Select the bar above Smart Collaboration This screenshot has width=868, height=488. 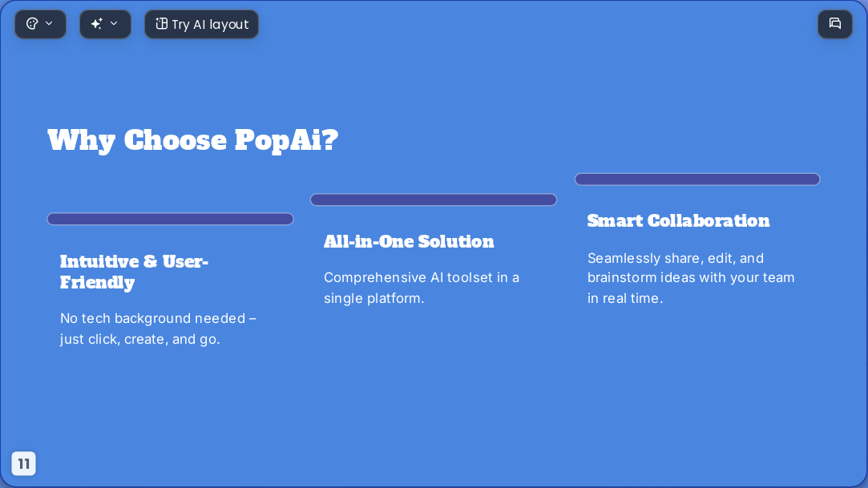697,179
